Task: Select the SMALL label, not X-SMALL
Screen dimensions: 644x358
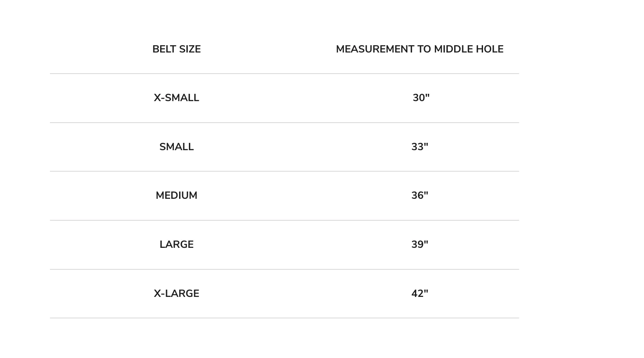Action: coord(176,147)
